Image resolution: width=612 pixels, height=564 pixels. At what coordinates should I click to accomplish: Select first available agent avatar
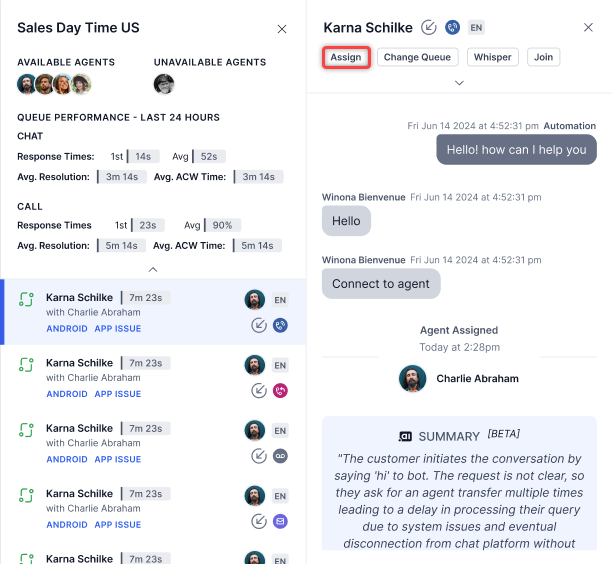point(26,84)
